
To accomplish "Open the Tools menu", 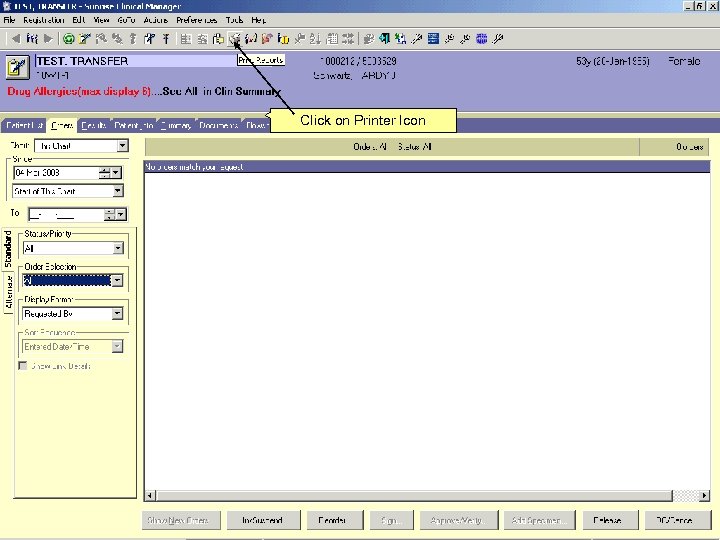I will [x=234, y=20].
